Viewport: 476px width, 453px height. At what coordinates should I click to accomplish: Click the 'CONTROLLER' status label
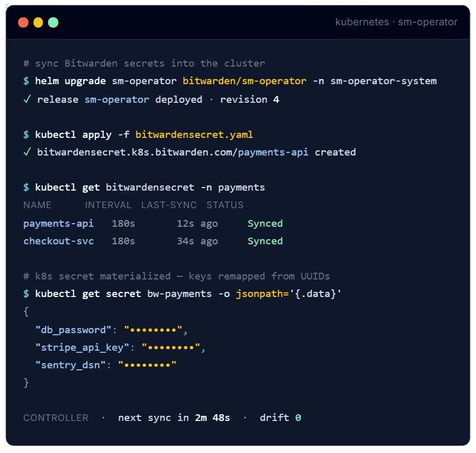coord(56,418)
